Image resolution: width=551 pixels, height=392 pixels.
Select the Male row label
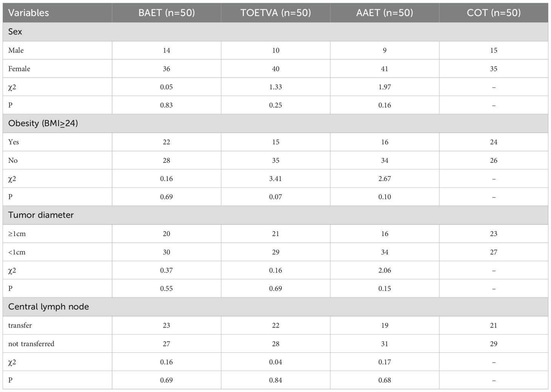16,50
